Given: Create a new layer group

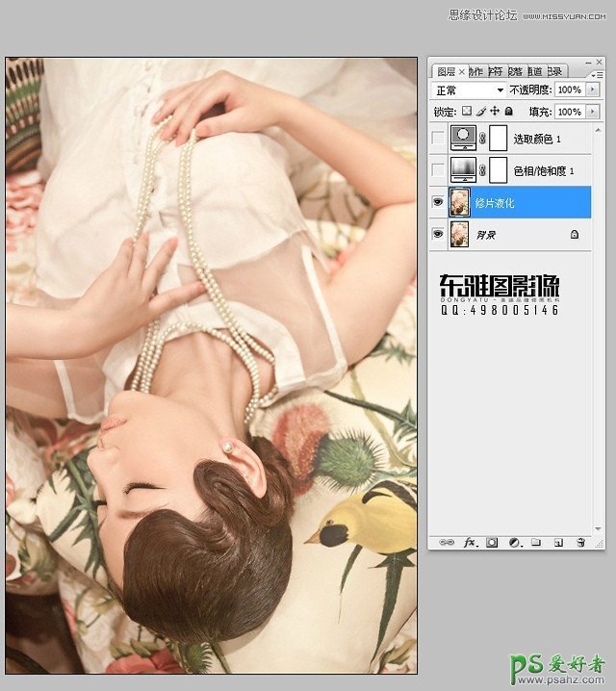Looking at the screenshot, I should (x=536, y=543).
